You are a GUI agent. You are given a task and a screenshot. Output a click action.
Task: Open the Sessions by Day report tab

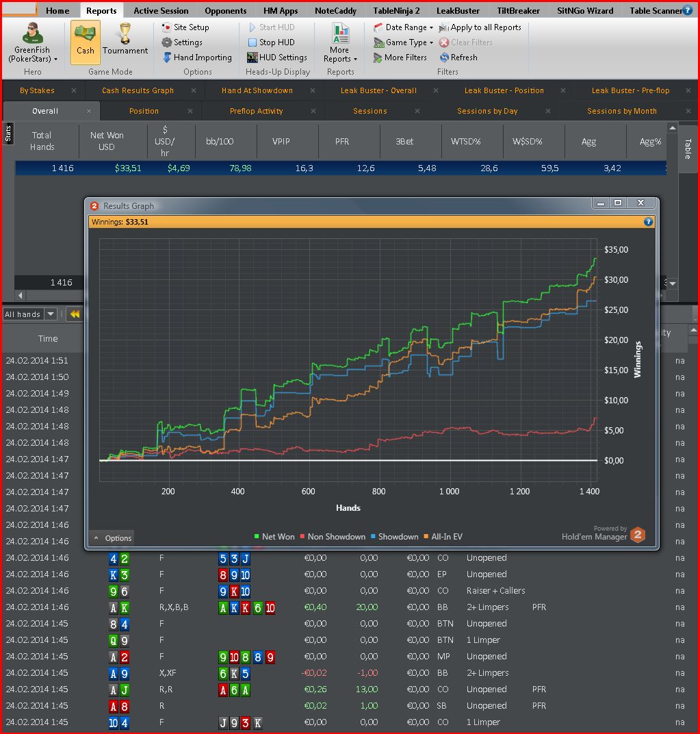pyautogui.click(x=487, y=111)
